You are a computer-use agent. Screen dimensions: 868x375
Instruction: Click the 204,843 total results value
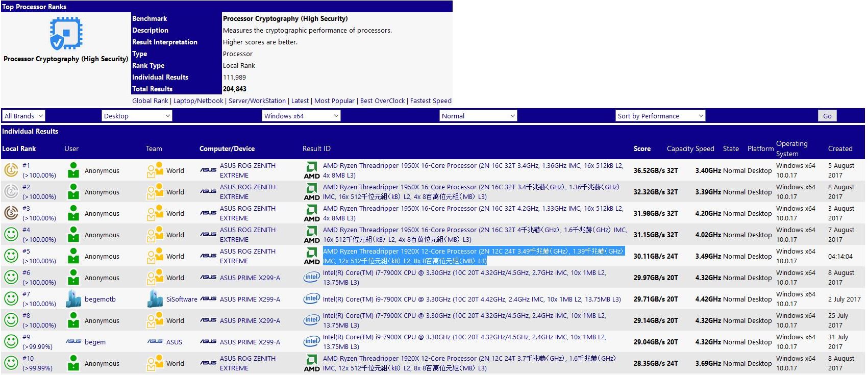(x=235, y=89)
